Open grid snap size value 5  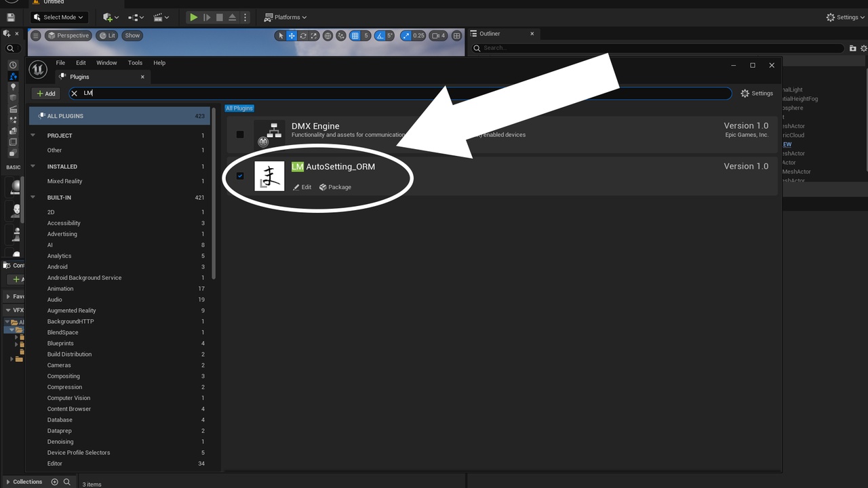point(366,36)
